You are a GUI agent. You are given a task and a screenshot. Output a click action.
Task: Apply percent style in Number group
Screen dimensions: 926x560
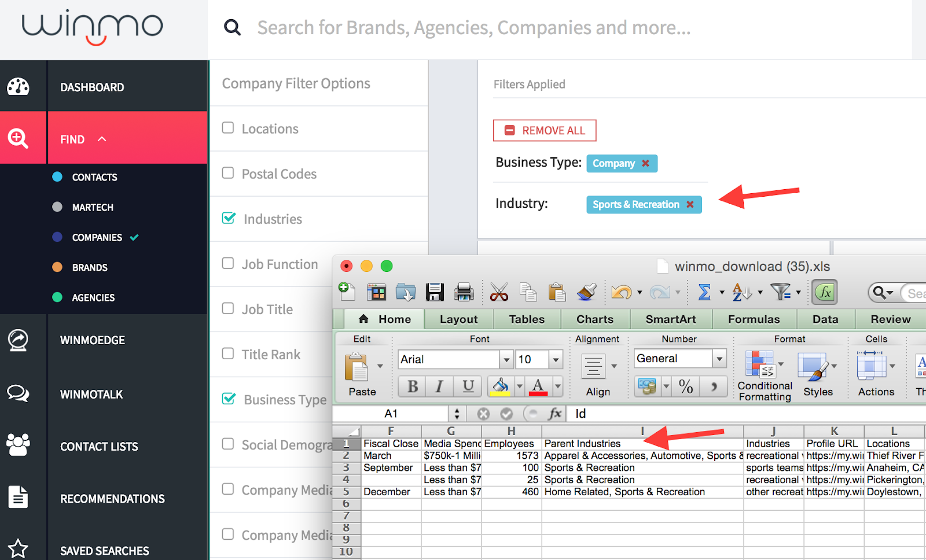pos(686,386)
